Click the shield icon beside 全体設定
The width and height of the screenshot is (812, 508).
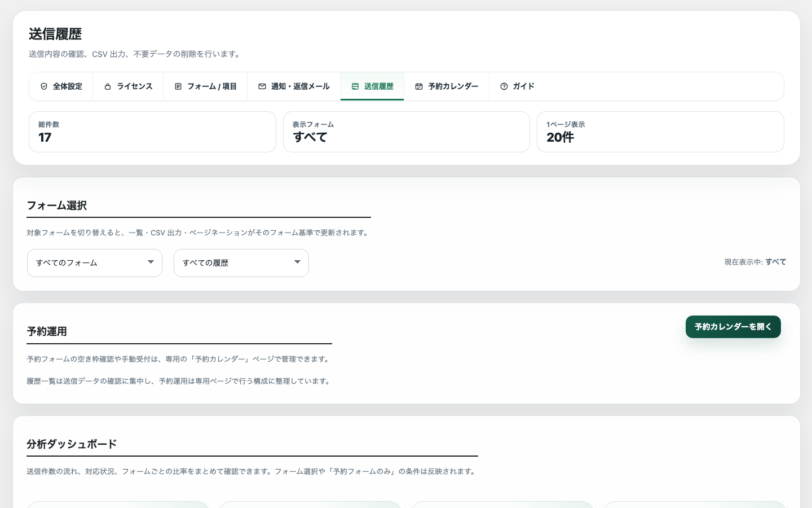click(x=44, y=86)
